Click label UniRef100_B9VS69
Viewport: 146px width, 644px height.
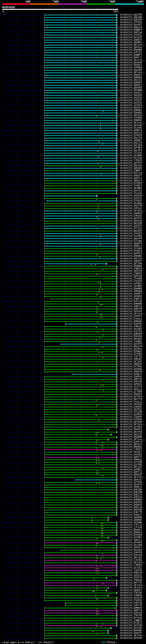tap(131, 276)
